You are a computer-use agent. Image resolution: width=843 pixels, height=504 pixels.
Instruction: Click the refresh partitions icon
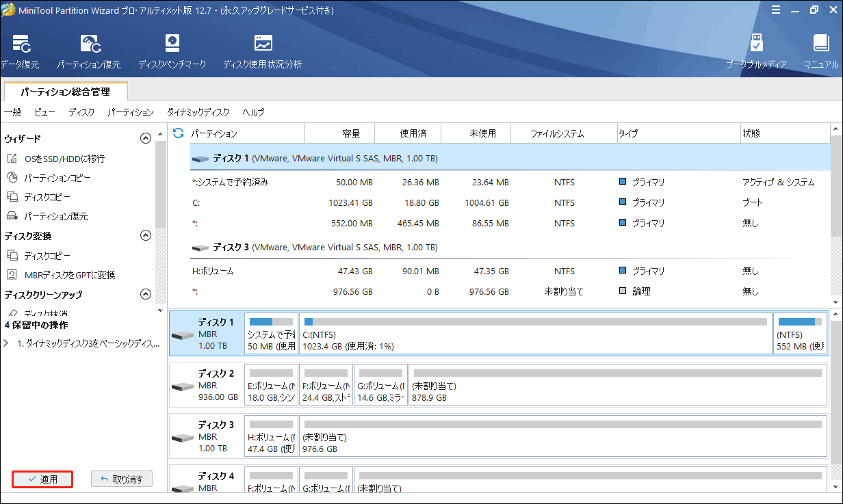point(178,133)
